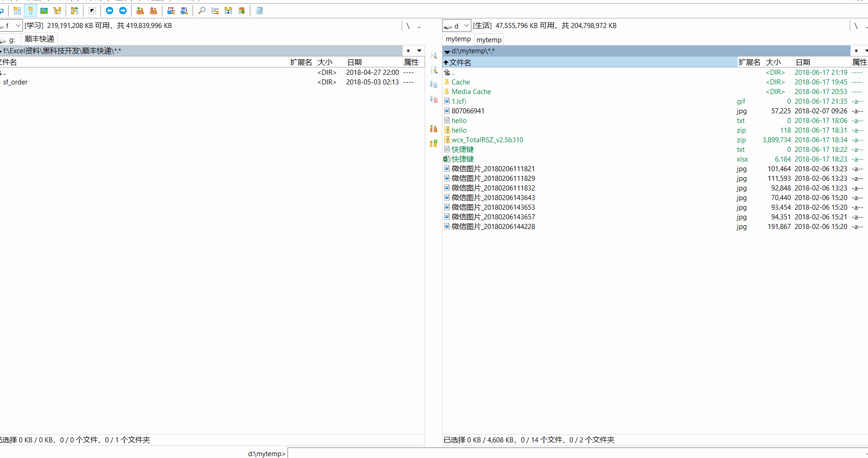This screenshot has width=868, height=458.
Task: Open the synchronize directories tool
Action: 228,11
